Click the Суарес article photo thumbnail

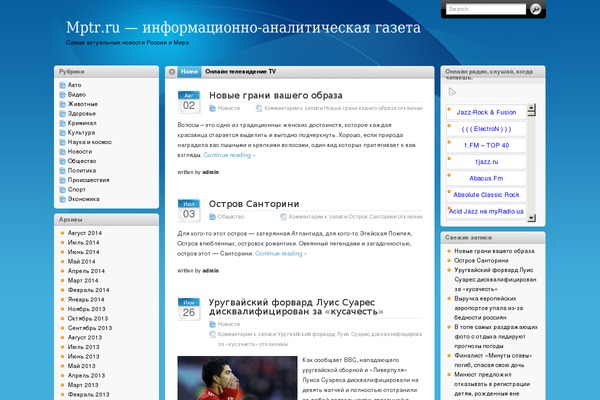[237, 378]
